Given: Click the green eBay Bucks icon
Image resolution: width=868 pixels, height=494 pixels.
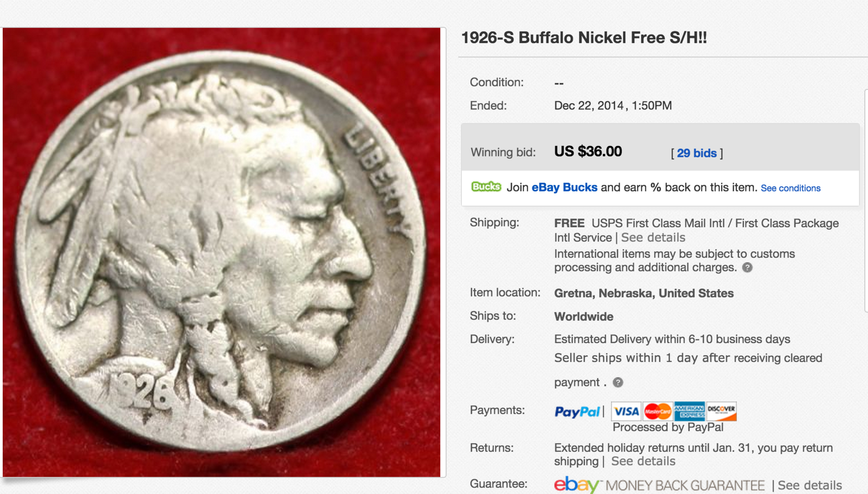Looking at the screenshot, I should (486, 187).
